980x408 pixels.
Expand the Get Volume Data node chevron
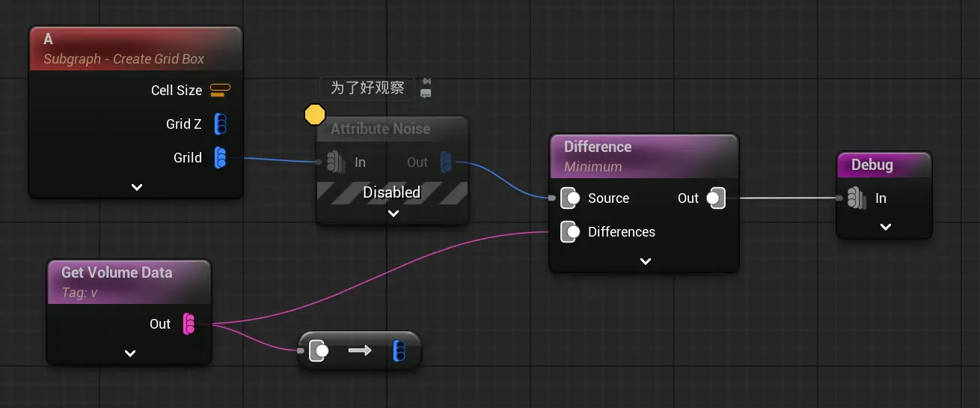(x=129, y=353)
